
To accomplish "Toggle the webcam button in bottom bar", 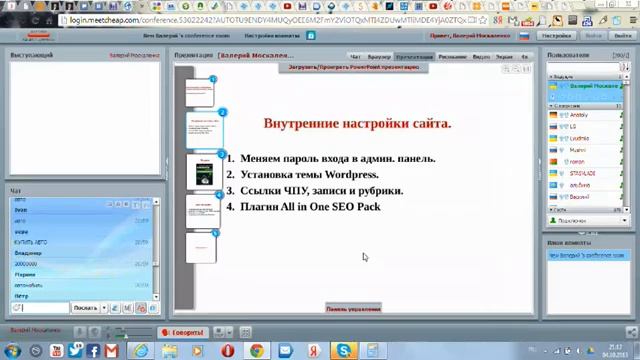I will pyautogui.click(x=95, y=333).
